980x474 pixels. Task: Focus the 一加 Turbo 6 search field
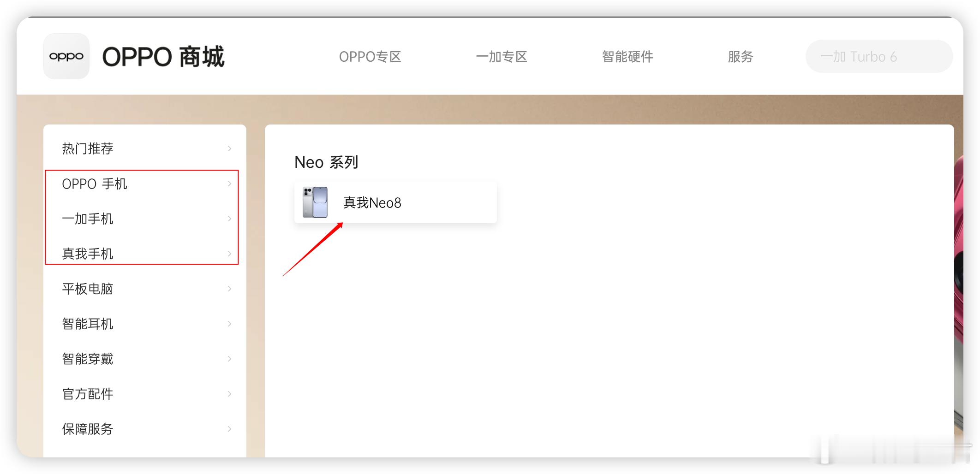[x=879, y=56]
